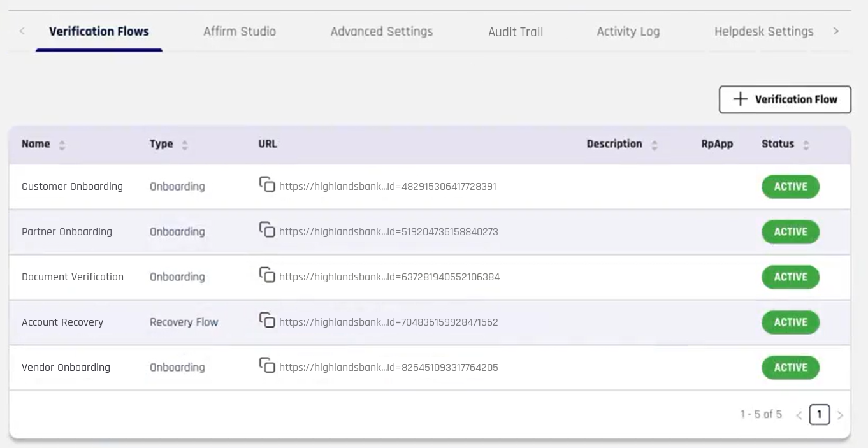Switch to the Helpdesk Settings tab
This screenshot has height=448, width=868.
click(x=764, y=31)
